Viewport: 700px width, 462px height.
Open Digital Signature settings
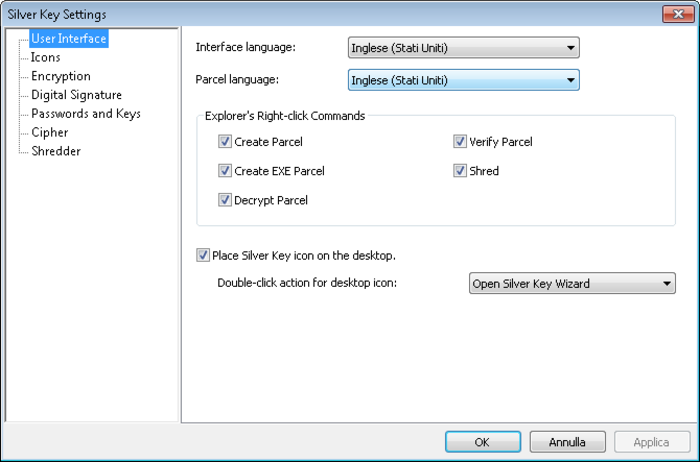76,95
